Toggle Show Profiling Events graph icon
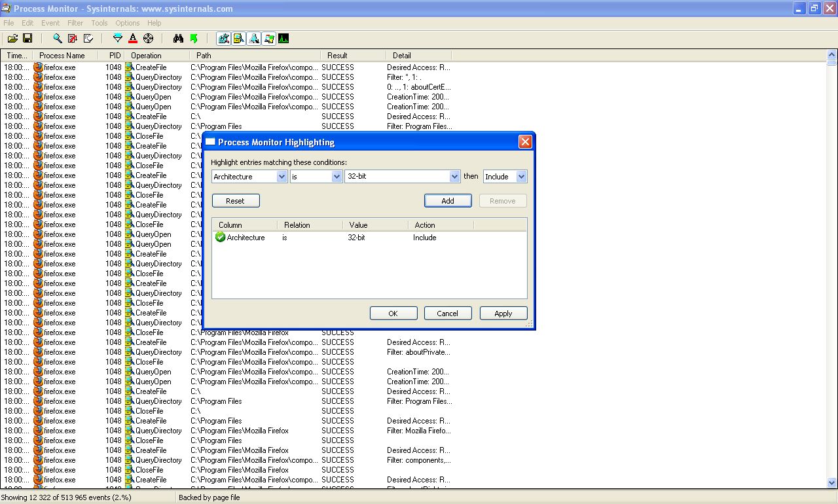Screen dimensions: 838x504 click(283, 39)
